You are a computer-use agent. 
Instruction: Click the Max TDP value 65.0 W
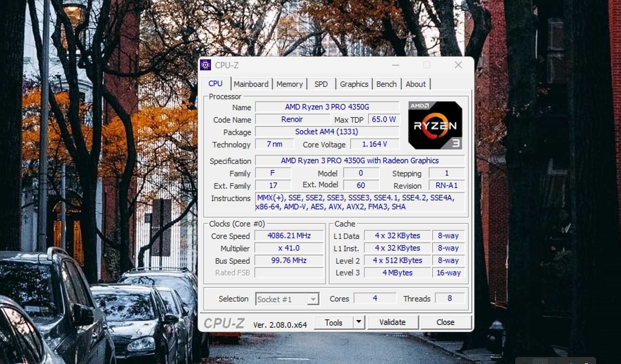point(384,119)
